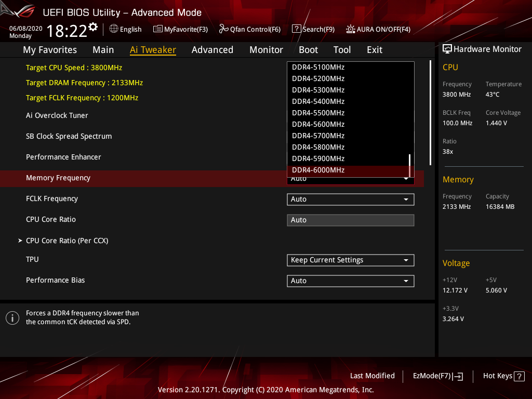The height and width of the screenshot is (399, 532).
Task: Click Target DRAM Frequency : 2133MHz text
Action: 84,83
